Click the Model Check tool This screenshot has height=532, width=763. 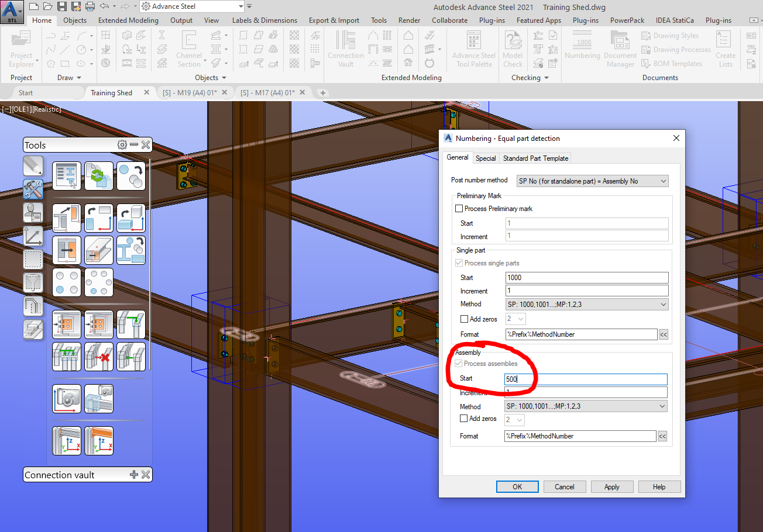pos(513,49)
